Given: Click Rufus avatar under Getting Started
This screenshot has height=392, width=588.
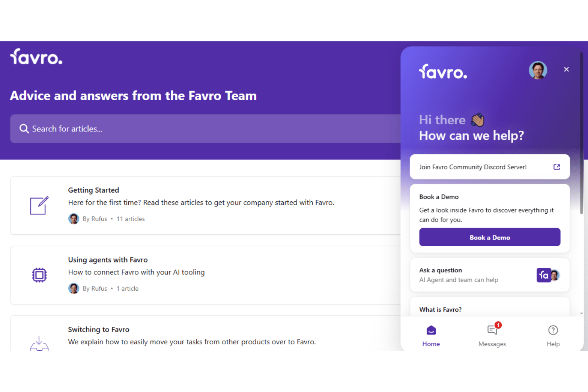Looking at the screenshot, I should pyautogui.click(x=73, y=219).
